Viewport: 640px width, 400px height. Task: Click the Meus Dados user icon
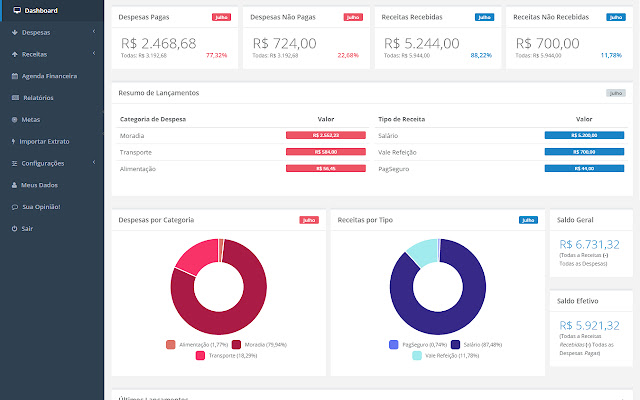coord(14,185)
